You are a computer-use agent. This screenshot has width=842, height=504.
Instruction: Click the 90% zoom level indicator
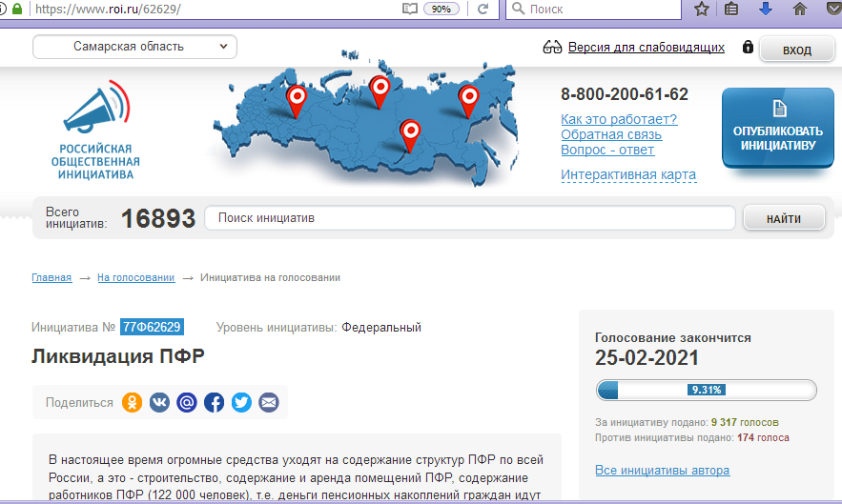click(441, 9)
